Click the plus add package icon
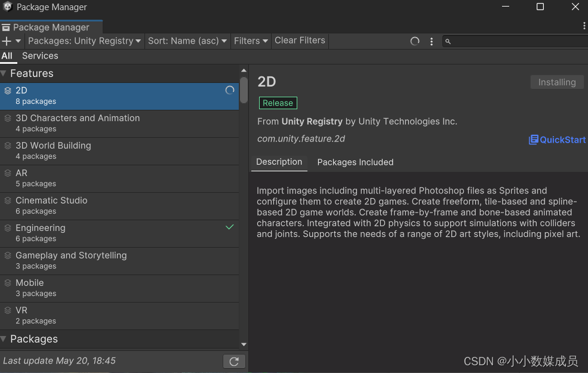This screenshot has width=588, height=373. click(7, 41)
